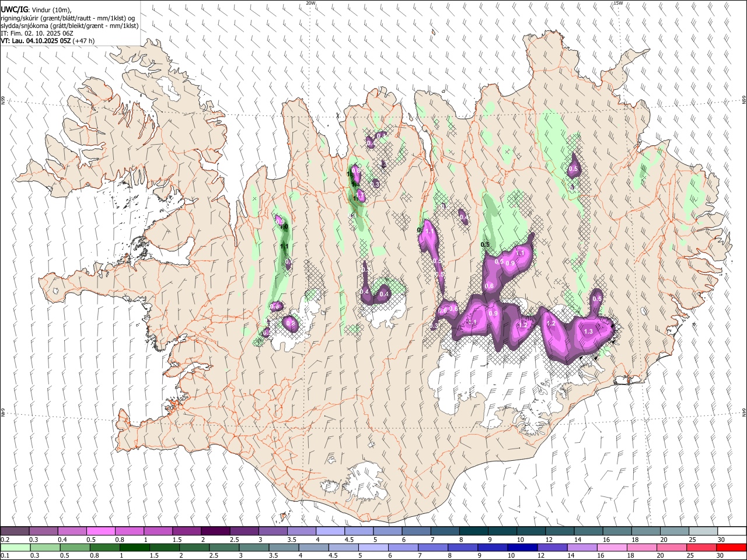This screenshot has width=747, height=560.
Task: Pick the 4–4.5 swatch in the rain row
Action: pyautogui.click(x=314, y=547)
